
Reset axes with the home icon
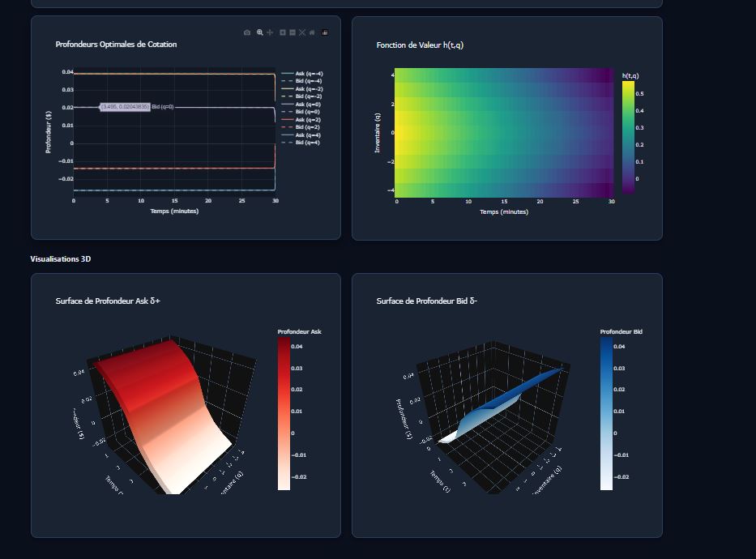click(312, 32)
